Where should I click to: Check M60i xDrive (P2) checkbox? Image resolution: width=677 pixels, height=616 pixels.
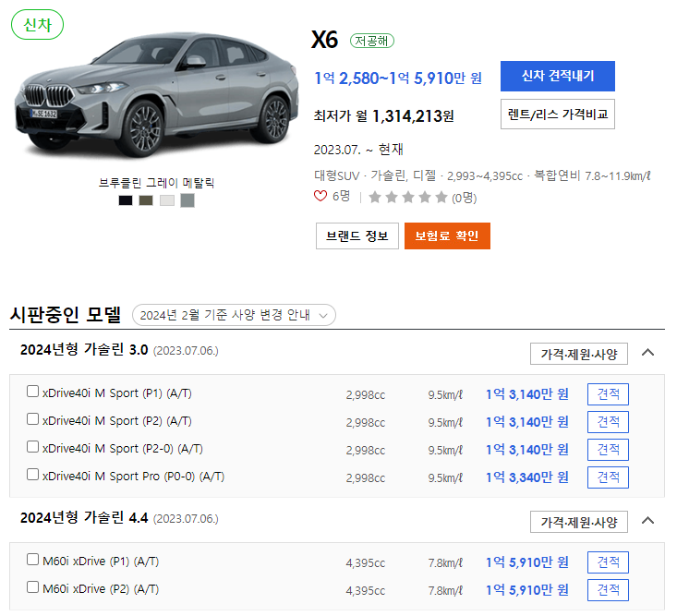33,587
